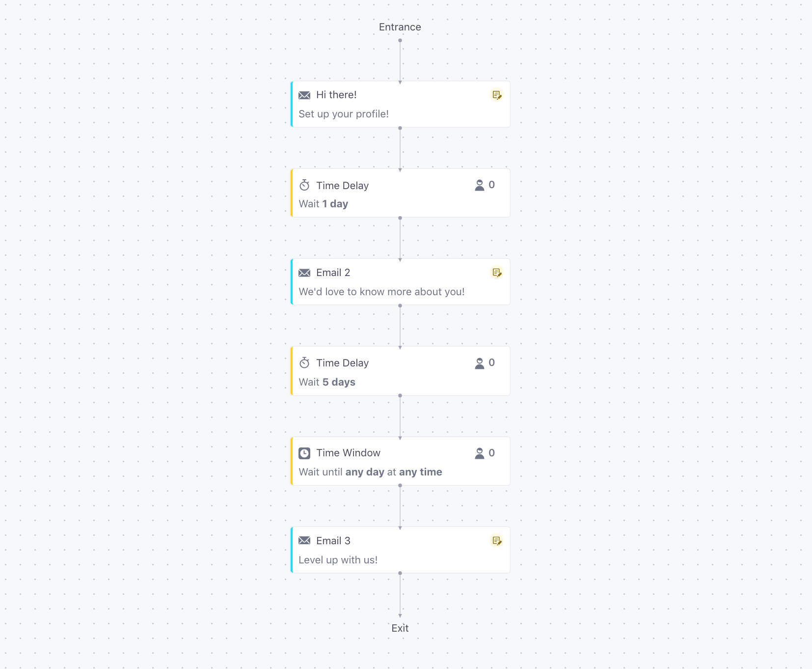Open the draft edit icon on Hi there! email
The image size is (812, 669).
point(497,95)
